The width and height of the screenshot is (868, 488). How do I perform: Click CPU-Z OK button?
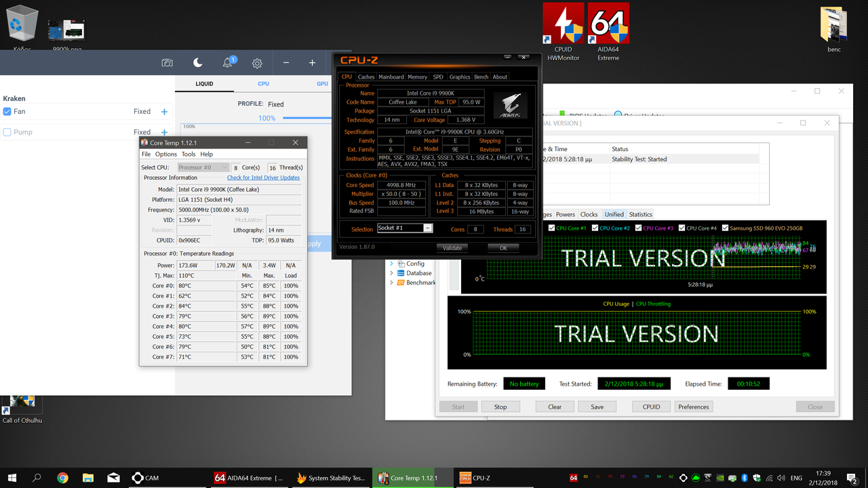pyautogui.click(x=502, y=247)
